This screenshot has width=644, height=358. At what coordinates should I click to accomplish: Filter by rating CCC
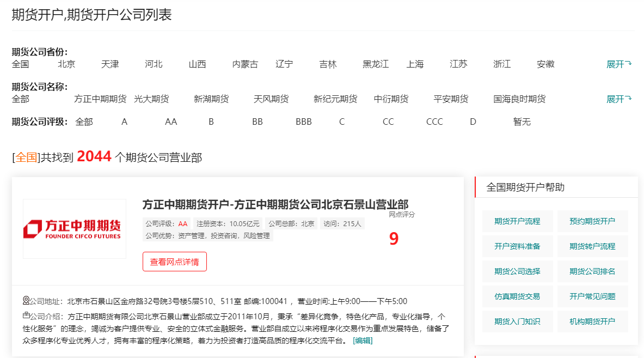click(x=434, y=122)
